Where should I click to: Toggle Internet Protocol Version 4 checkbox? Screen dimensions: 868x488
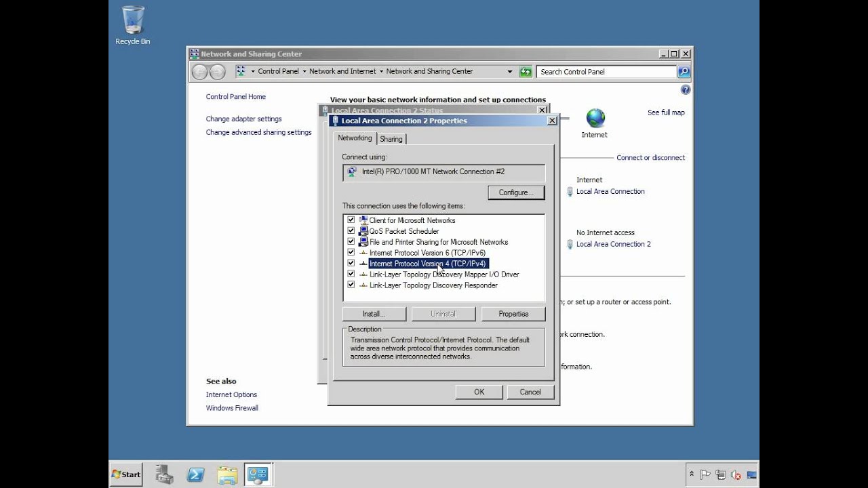[351, 264]
